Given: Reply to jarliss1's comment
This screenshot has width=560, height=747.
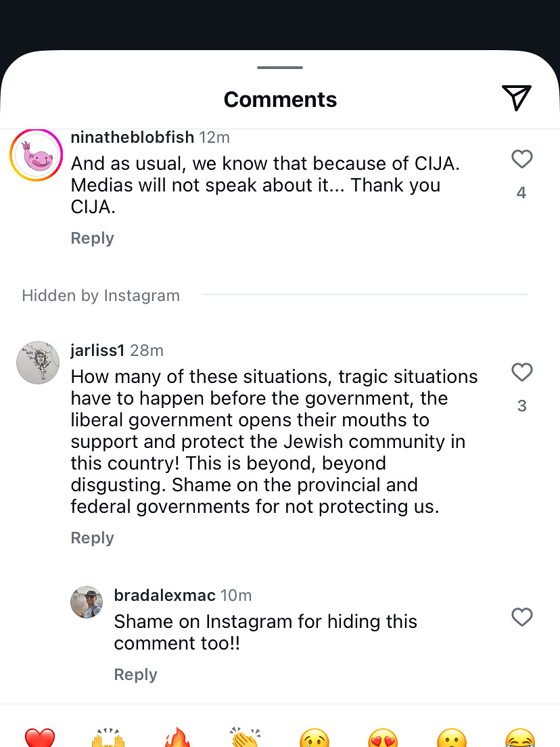Looking at the screenshot, I should 92,538.
